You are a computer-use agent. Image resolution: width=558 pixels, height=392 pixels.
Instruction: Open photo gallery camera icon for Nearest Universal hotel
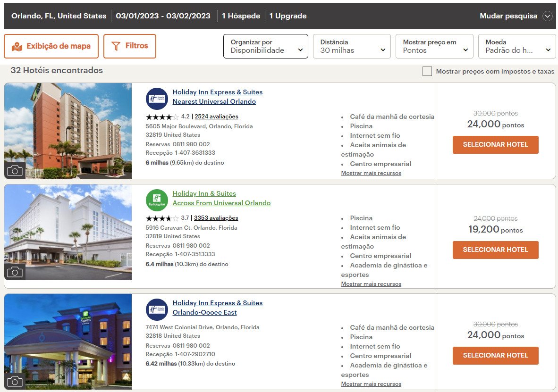click(15, 171)
